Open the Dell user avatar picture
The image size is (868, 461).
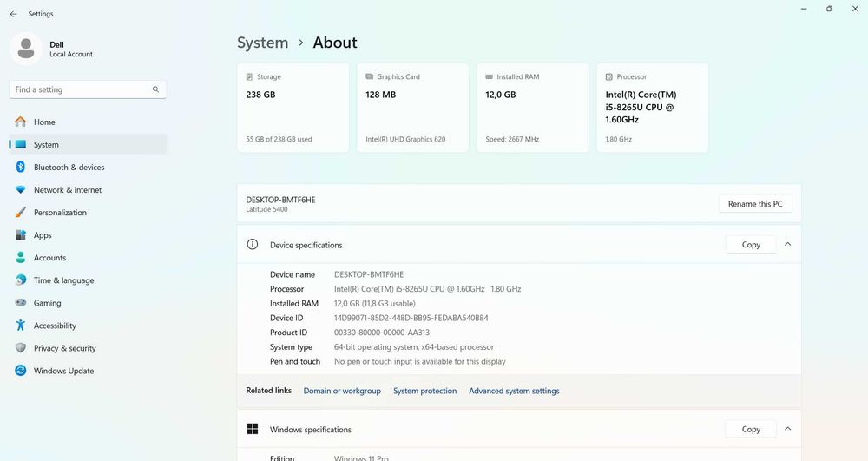click(x=25, y=49)
